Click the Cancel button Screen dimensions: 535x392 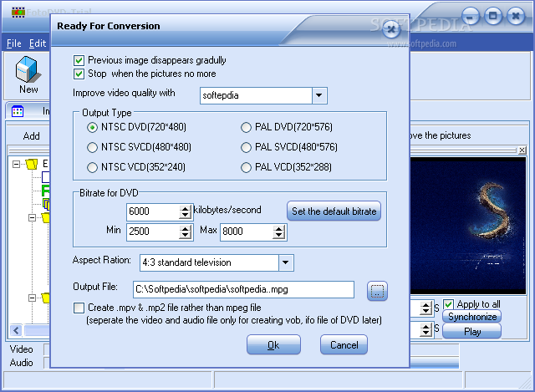click(x=344, y=345)
